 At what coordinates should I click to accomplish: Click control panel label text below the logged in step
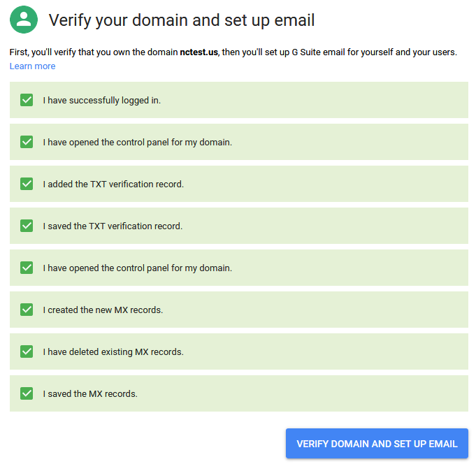[x=137, y=143]
